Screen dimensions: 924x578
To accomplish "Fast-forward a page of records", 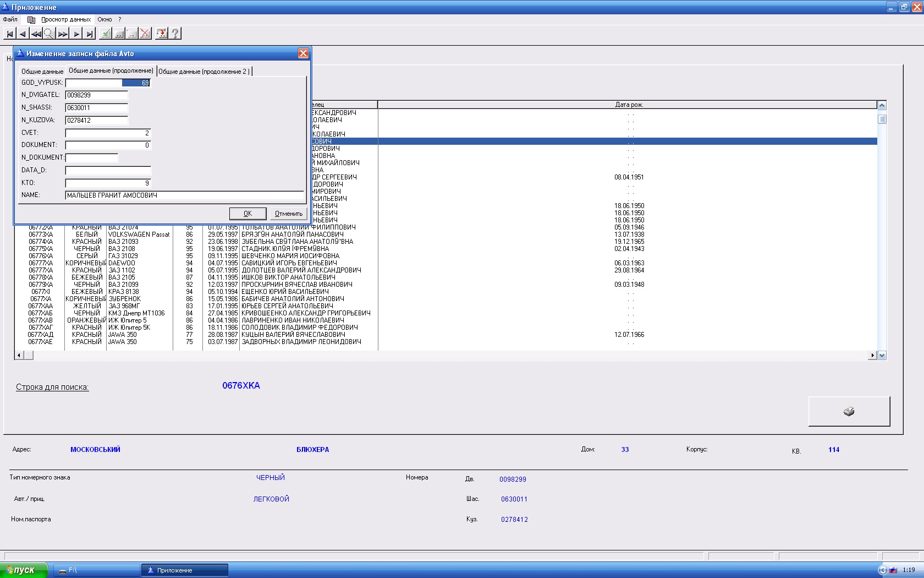I will [63, 34].
